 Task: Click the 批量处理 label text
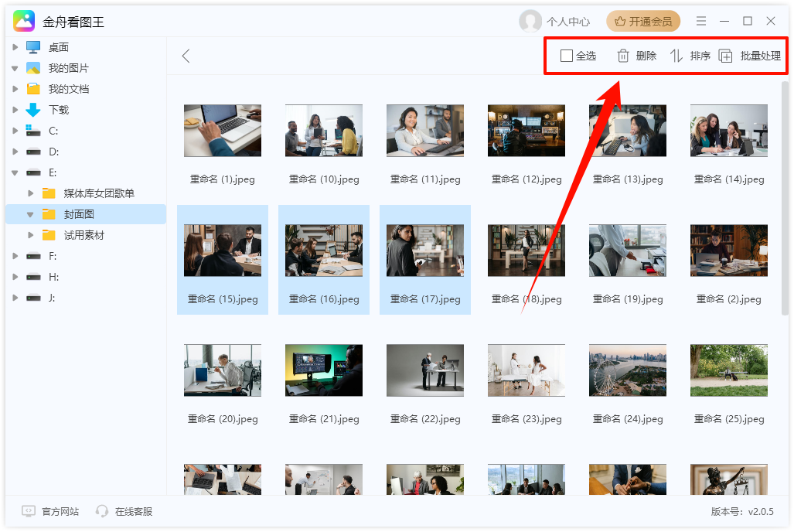(761, 56)
